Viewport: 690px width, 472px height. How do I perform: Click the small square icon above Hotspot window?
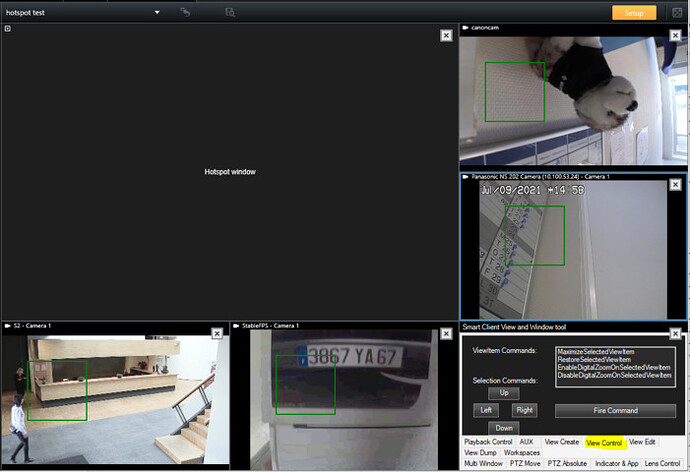[7, 28]
